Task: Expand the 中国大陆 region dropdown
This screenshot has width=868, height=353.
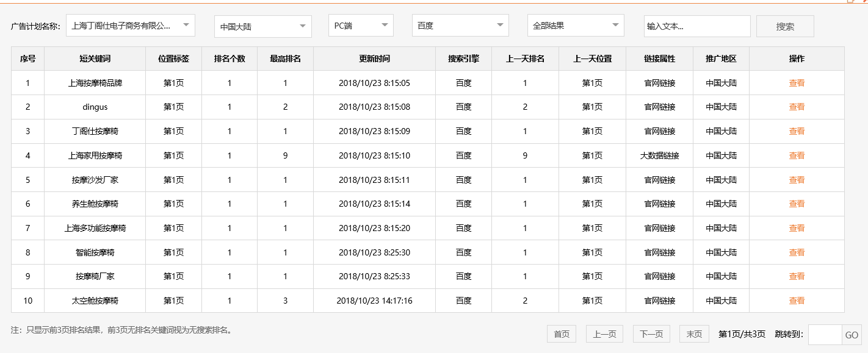Action: click(x=262, y=26)
